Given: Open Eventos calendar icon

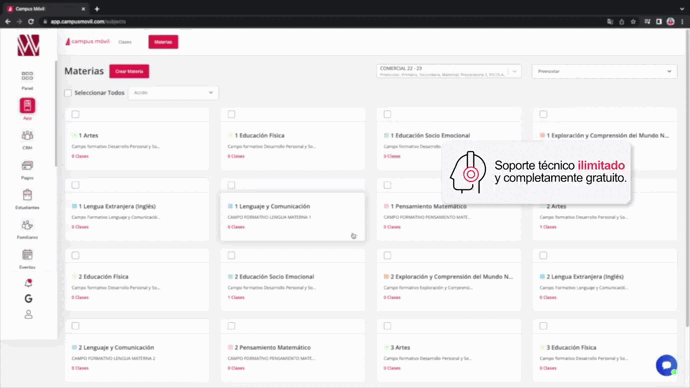Looking at the screenshot, I should [x=27, y=255].
